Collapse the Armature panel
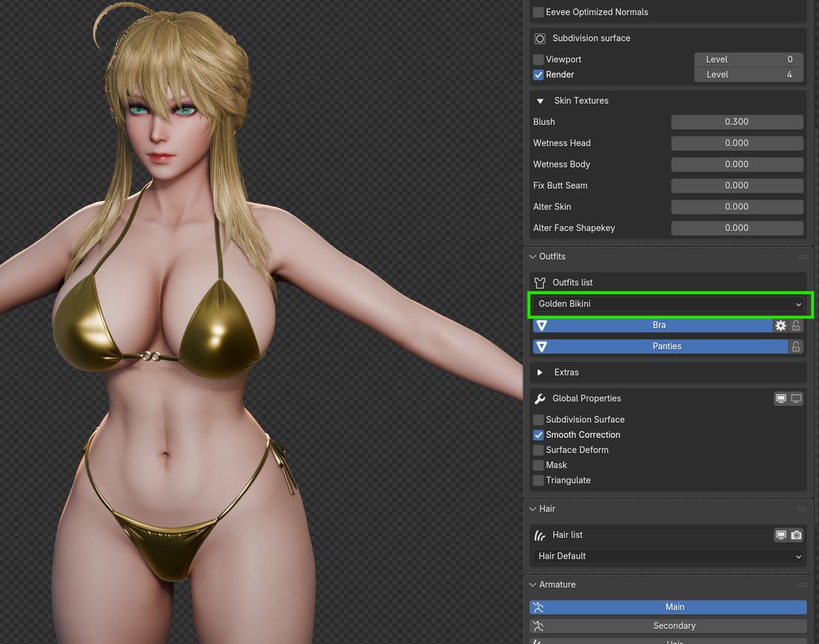 click(x=532, y=585)
